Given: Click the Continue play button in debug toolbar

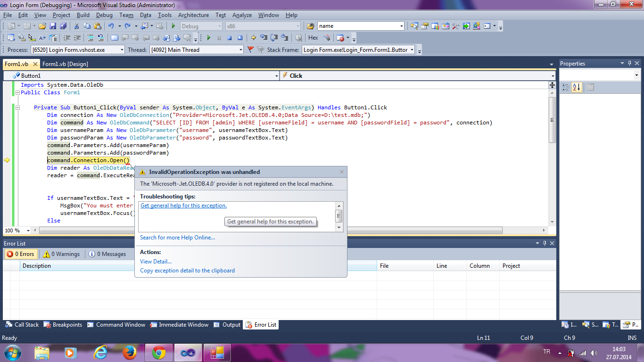Looking at the screenshot, I should coord(208,38).
